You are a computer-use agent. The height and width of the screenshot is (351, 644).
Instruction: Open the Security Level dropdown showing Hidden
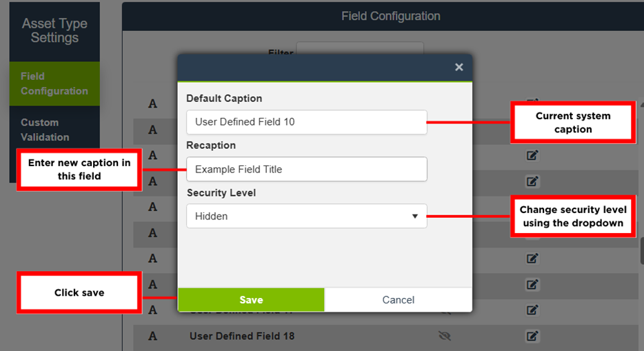point(306,216)
